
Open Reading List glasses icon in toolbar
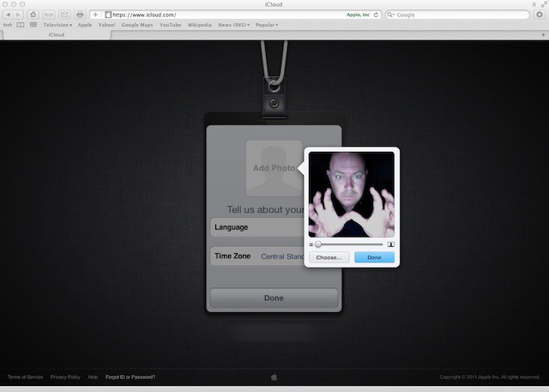click(49, 15)
